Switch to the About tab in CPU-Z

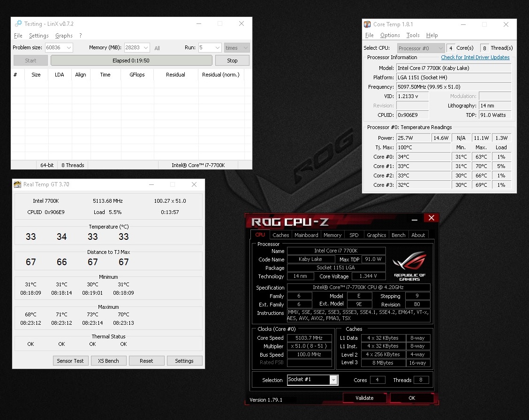click(418, 235)
